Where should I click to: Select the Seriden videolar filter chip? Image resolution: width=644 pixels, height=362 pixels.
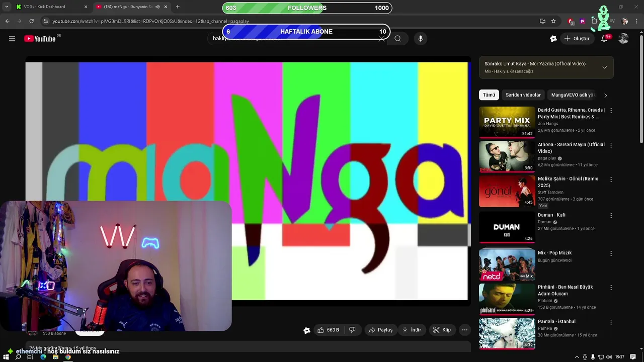click(523, 95)
